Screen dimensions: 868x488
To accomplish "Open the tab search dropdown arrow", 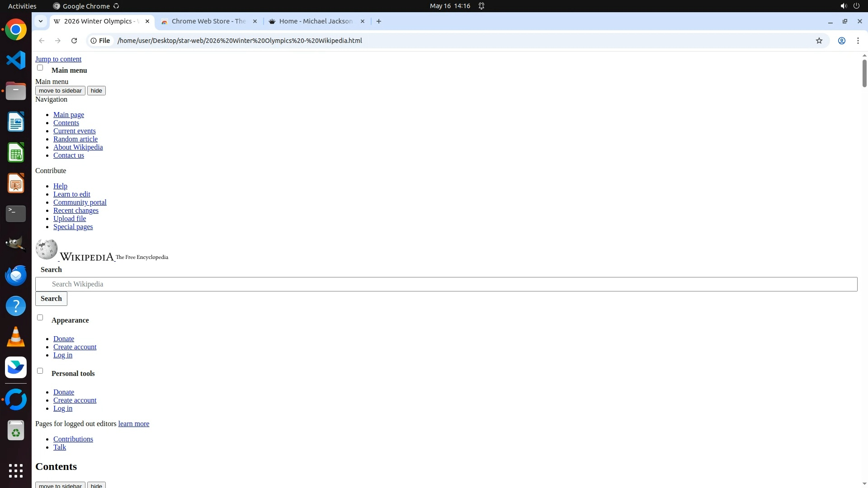I will pos(41,21).
